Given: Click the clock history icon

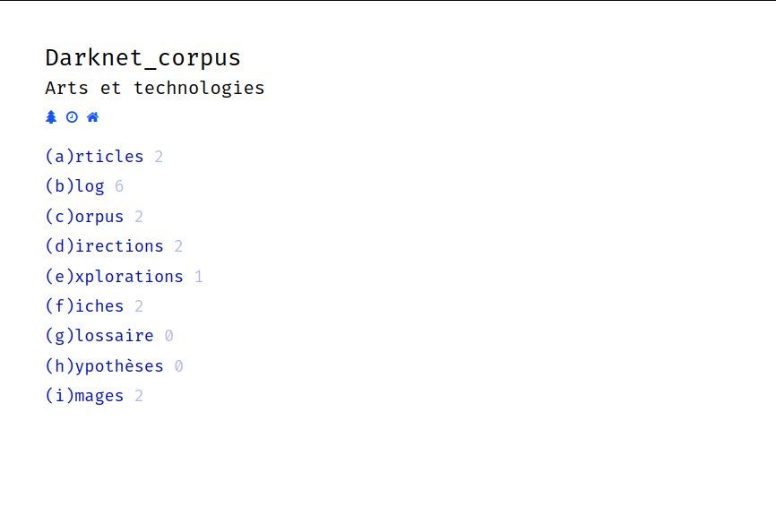Looking at the screenshot, I should [x=72, y=117].
